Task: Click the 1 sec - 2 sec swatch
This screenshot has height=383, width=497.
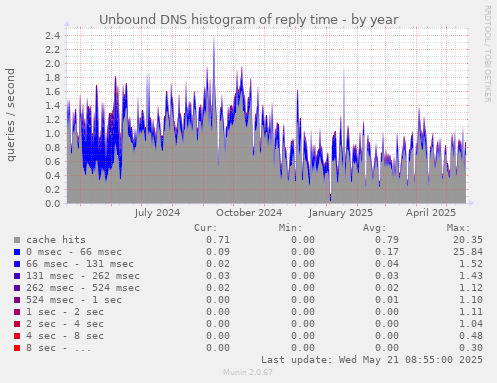Action: click(17, 312)
